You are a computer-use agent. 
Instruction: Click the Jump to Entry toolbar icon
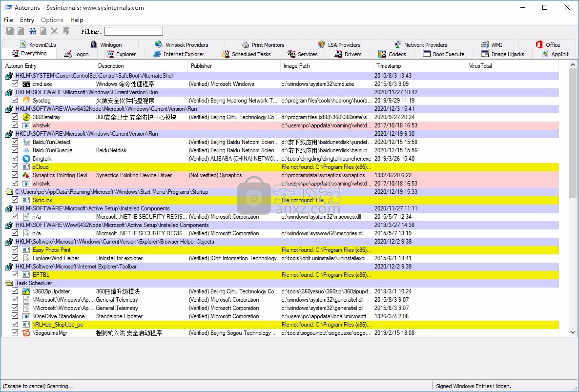click(x=66, y=31)
